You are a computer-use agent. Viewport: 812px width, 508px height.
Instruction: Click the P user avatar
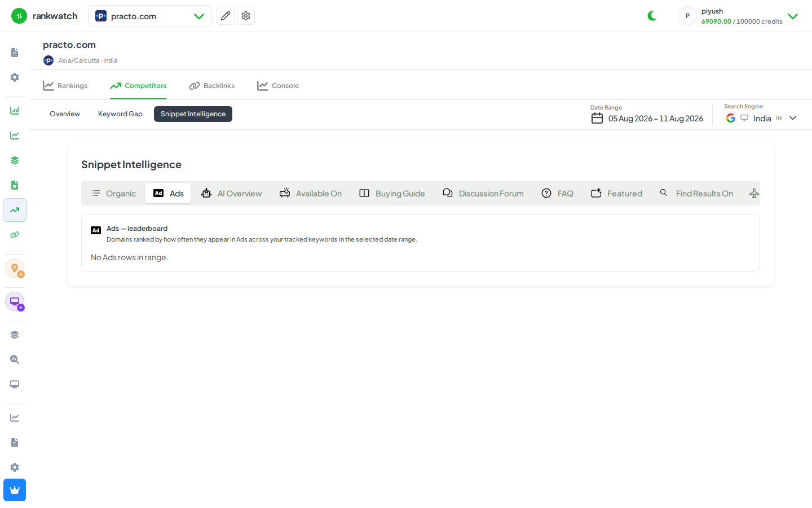click(687, 16)
